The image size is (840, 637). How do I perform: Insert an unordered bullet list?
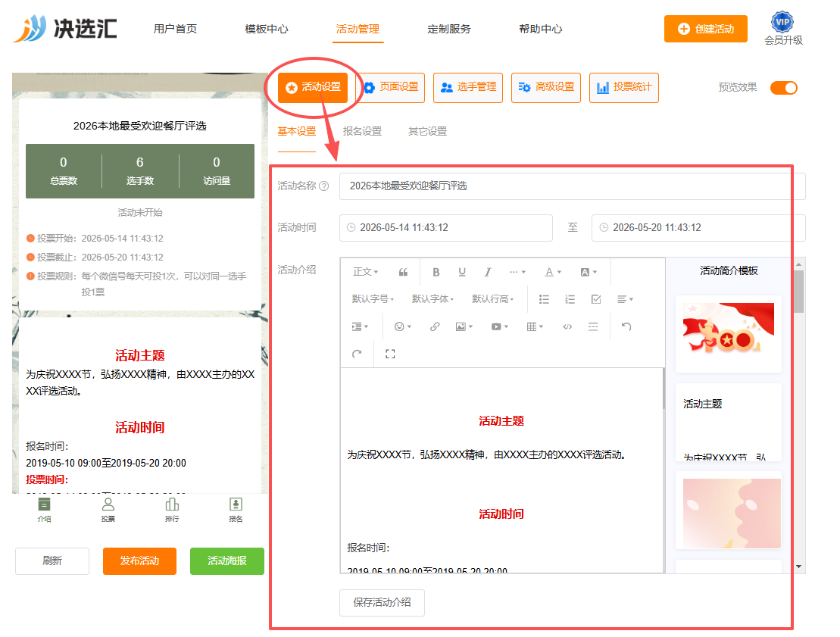tap(544, 299)
